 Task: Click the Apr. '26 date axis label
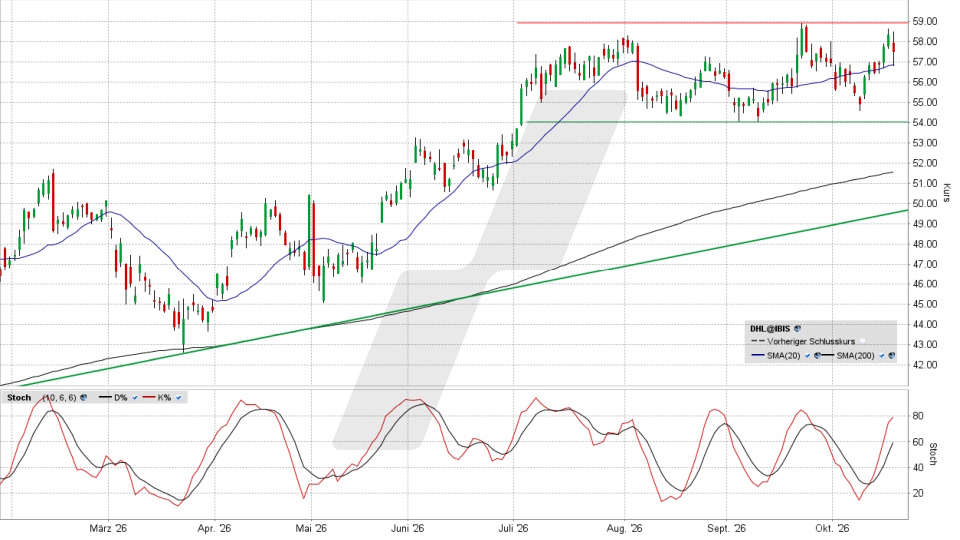pyautogui.click(x=214, y=528)
